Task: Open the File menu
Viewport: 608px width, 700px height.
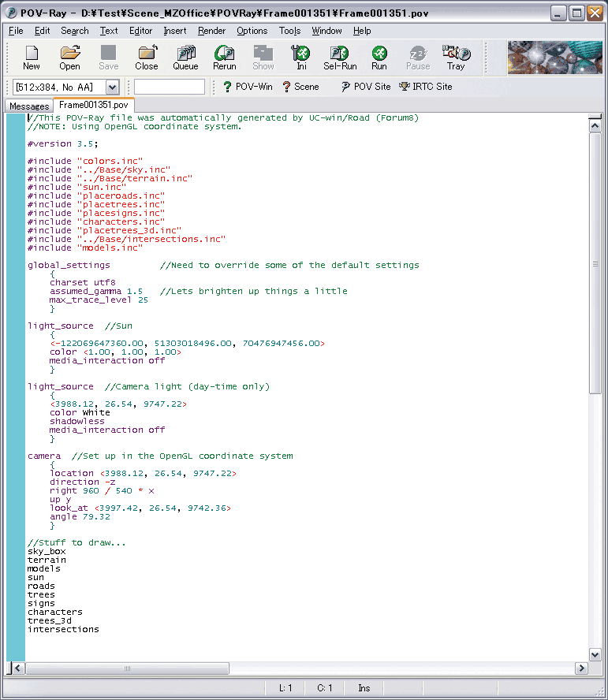Action: (16, 31)
